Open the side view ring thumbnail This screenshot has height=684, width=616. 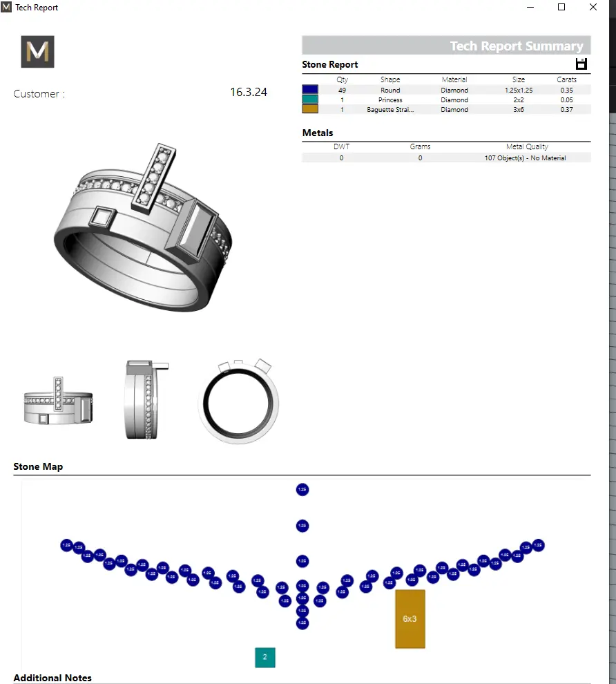(146, 399)
